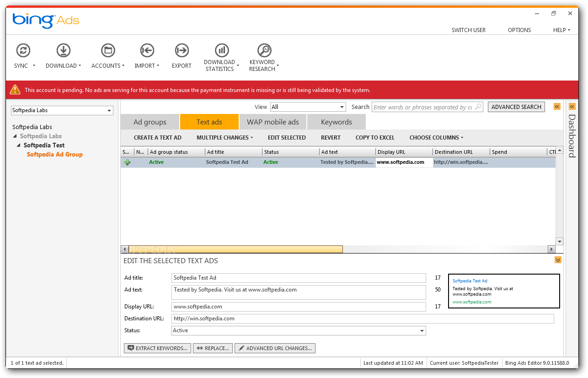Image resolution: width=588 pixels, height=378 pixels.
Task: Click the Download arrow icon
Action: tap(63, 50)
